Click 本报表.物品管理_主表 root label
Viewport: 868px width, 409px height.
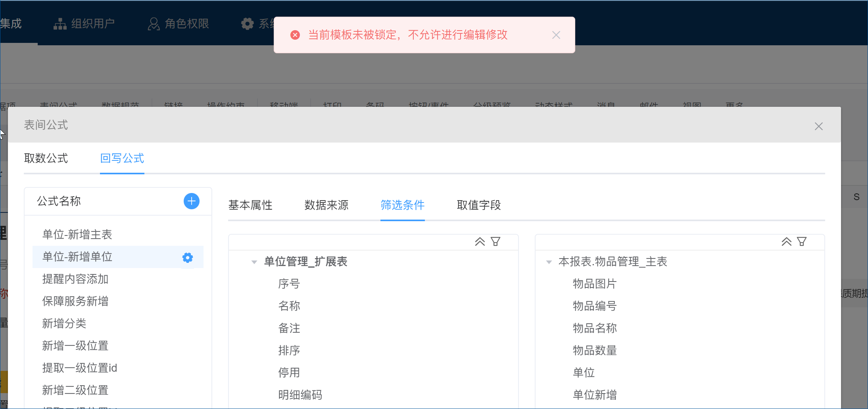coord(613,262)
